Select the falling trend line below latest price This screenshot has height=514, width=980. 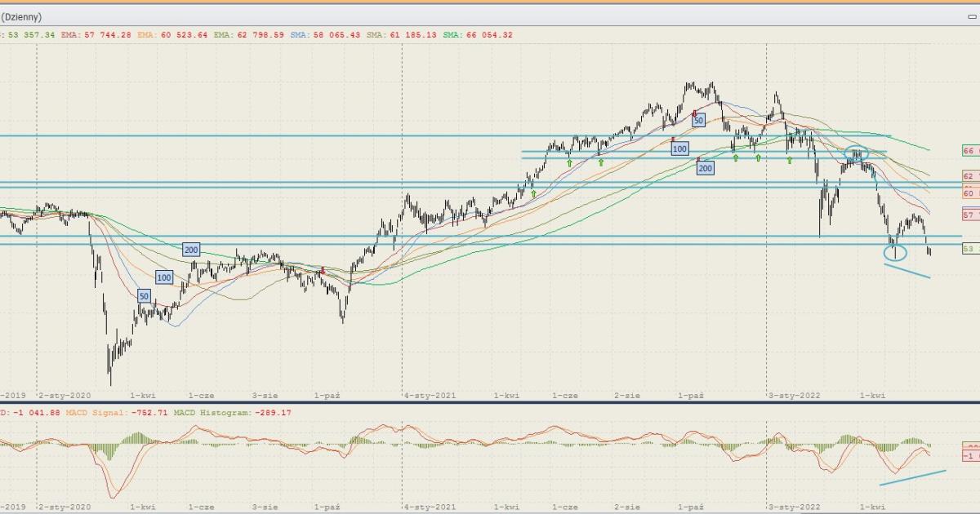[x=907, y=271]
